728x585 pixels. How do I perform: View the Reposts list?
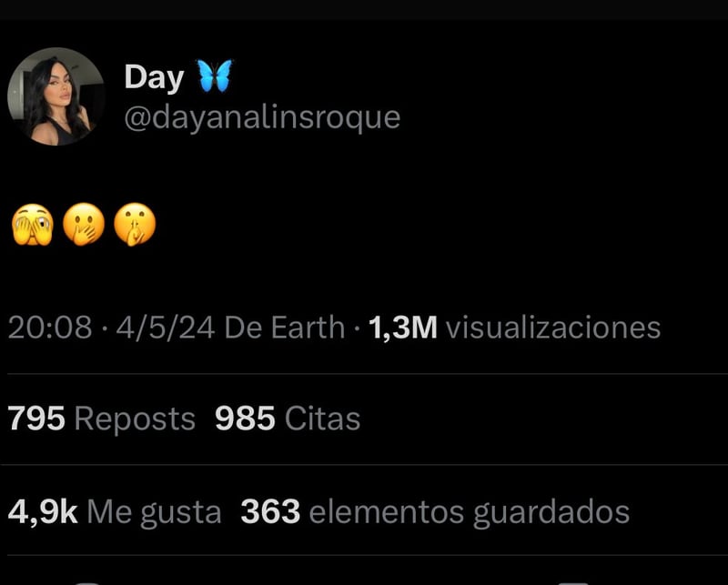135,419
